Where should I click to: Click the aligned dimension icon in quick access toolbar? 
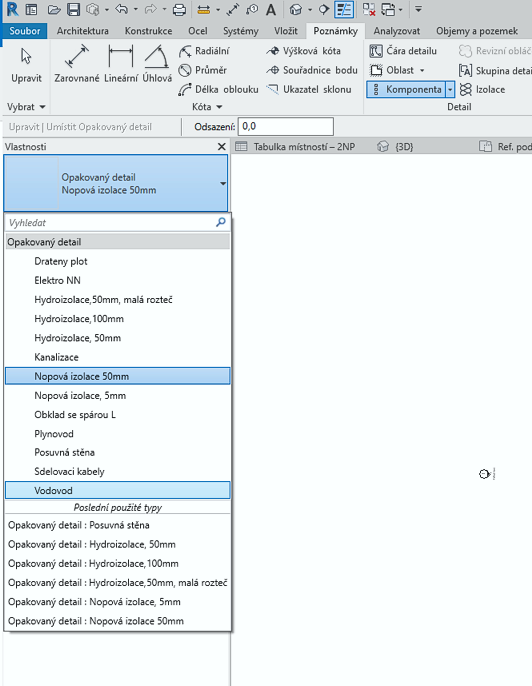233,9
